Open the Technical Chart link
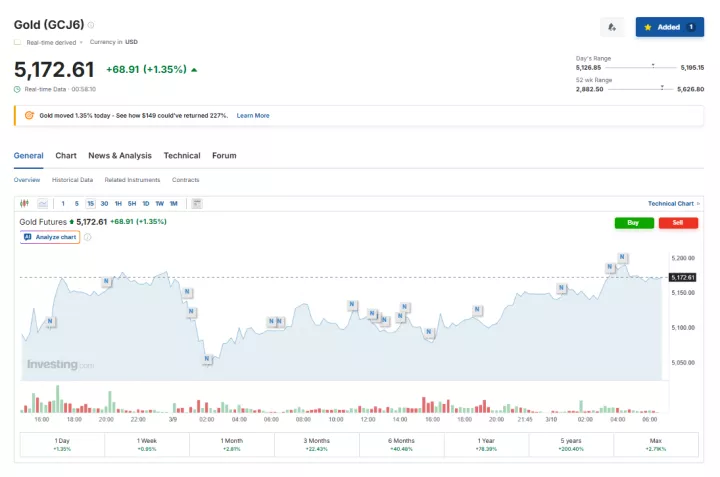The width and height of the screenshot is (720, 477). [x=673, y=203]
